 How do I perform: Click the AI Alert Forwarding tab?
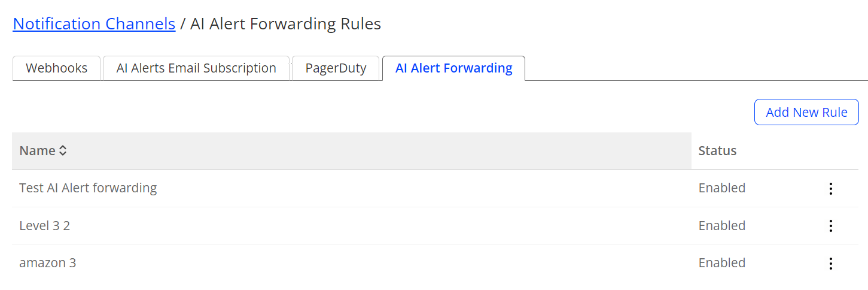(x=453, y=68)
